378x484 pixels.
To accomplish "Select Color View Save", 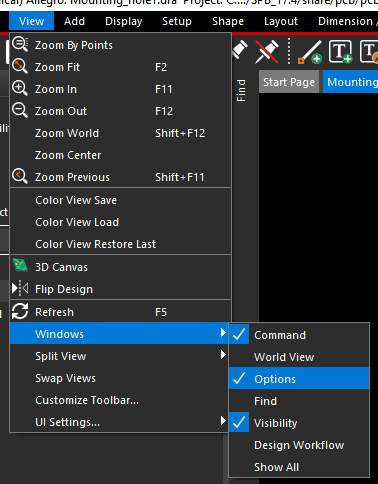I will click(120, 200).
